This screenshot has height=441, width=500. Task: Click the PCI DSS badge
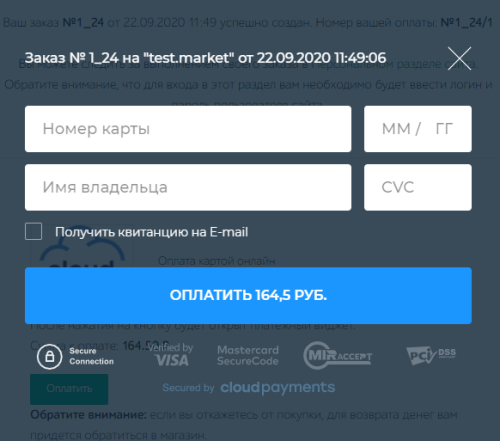pyautogui.click(x=431, y=355)
